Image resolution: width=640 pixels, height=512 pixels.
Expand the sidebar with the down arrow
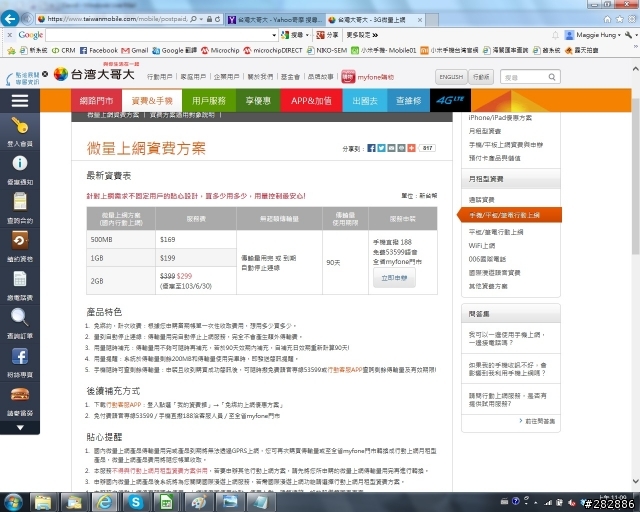point(20,427)
